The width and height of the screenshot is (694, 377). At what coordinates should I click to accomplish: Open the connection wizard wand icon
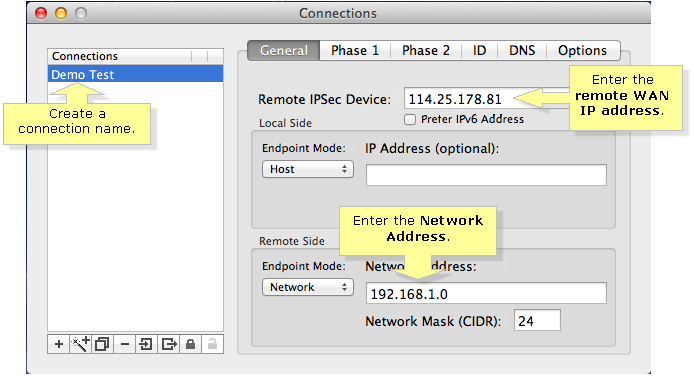[x=81, y=344]
